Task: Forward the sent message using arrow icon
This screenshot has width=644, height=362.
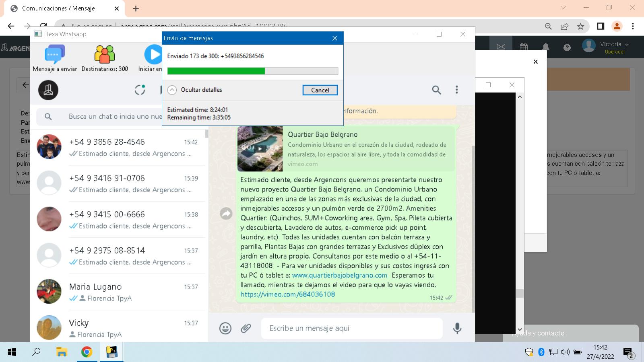Action: tap(226, 213)
